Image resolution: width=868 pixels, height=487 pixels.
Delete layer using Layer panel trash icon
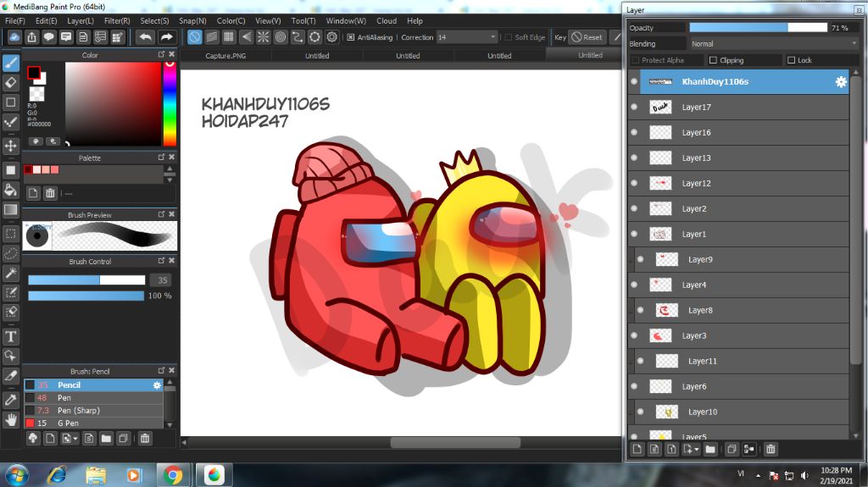(x=771, y=449)
